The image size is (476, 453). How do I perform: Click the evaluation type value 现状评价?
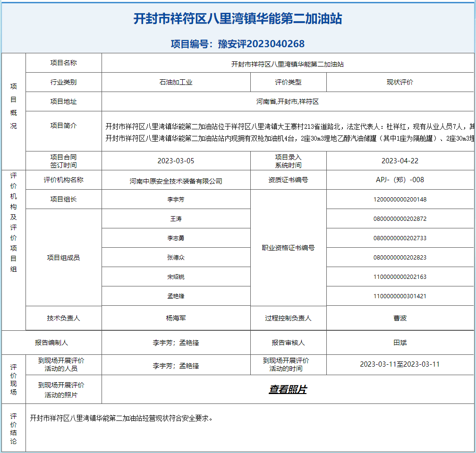399,82
